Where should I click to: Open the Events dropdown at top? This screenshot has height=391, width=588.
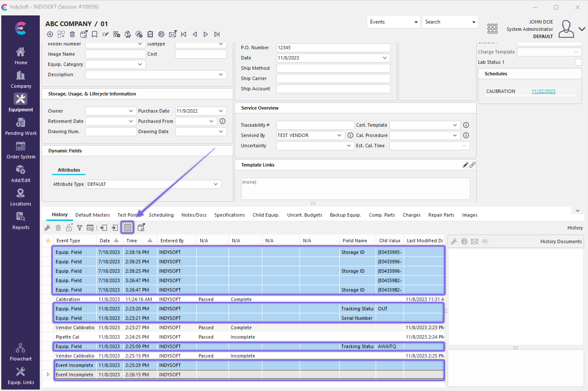[x=393, y=22]
